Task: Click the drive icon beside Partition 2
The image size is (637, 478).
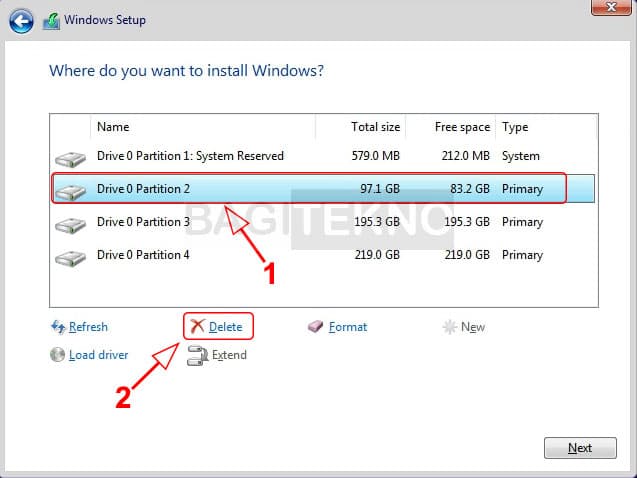Action: coord(72,190)
